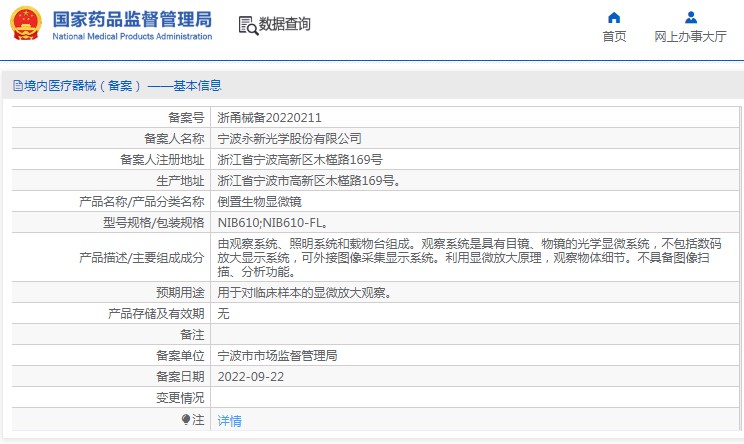Click 用于对临床样本的显微放大观察。 value

(305, 293)
